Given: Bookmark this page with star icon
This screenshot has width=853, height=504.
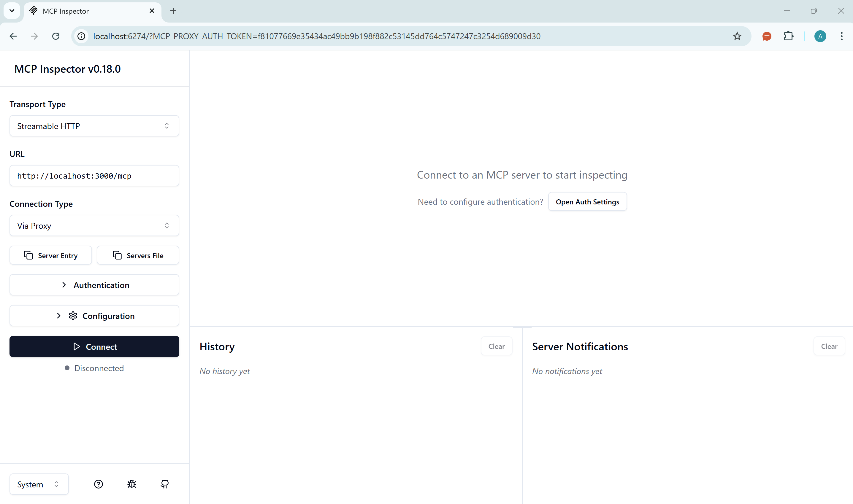Looking at the screenshot, I should pos(737,36).
